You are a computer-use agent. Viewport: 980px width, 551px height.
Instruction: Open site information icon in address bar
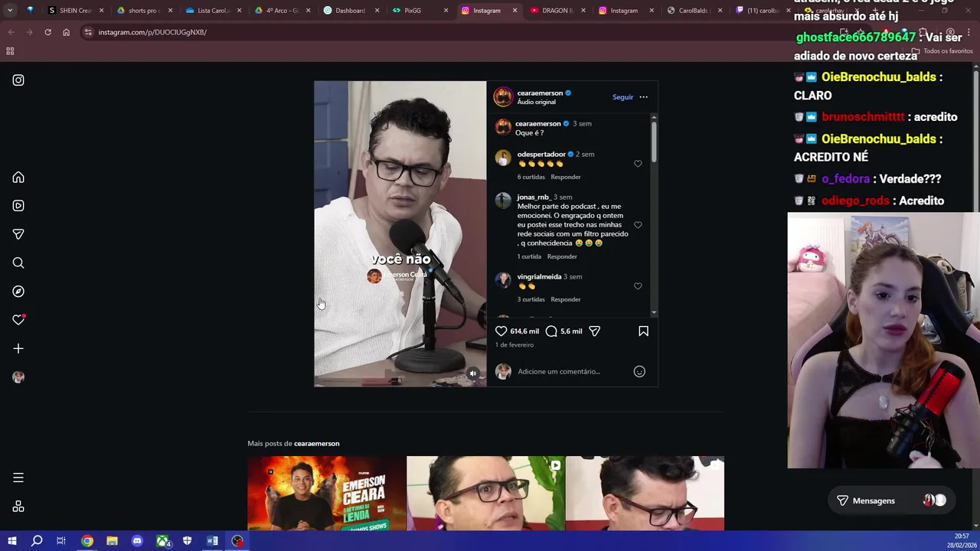[88, 32]
